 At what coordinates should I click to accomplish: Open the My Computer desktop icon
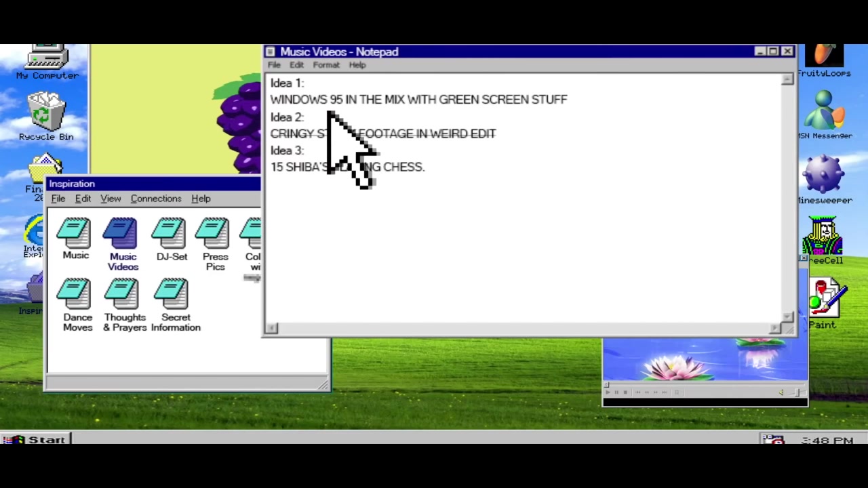click(47, 60)
